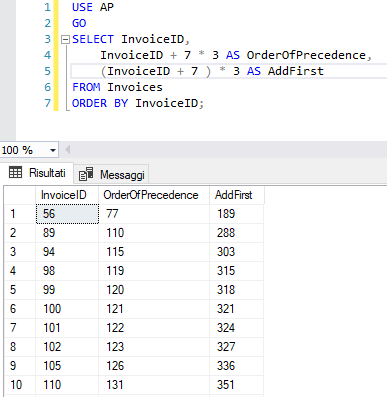Click ORDER keyword on line 7
The image size is (387, 397).
tap(89, 103)
